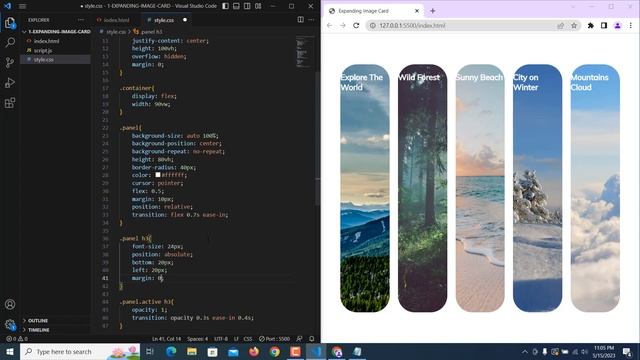Open the Manage gear menu in VS Code
Viewport: 640px width, 360px height.
click(10, 325)
